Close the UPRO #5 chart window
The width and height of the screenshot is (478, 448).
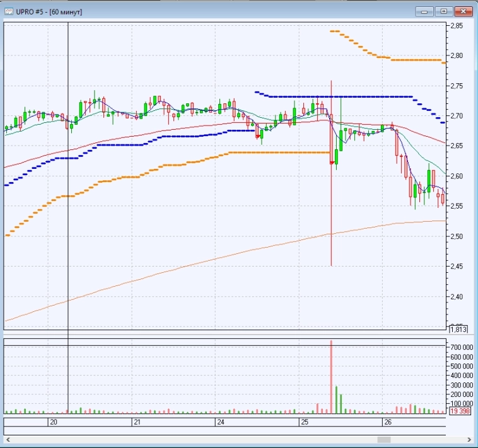point(463,11)
